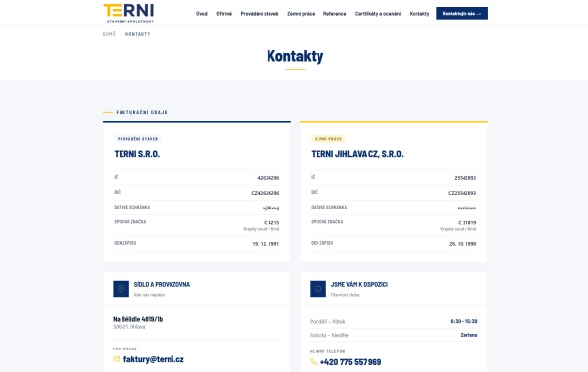Select the TERNI Jihlava datová schránka value
The height and width of the screenshot is (372, 588).
(466, 208)
